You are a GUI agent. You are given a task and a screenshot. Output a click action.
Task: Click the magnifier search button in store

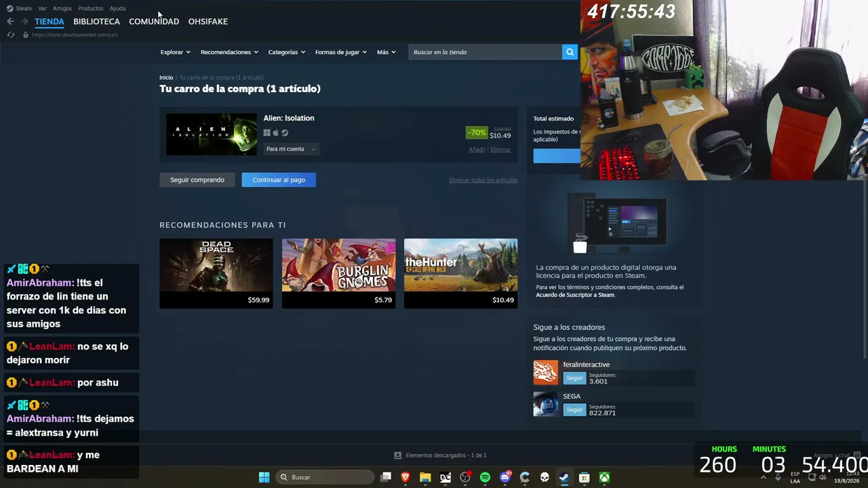[x=570, y=52]
